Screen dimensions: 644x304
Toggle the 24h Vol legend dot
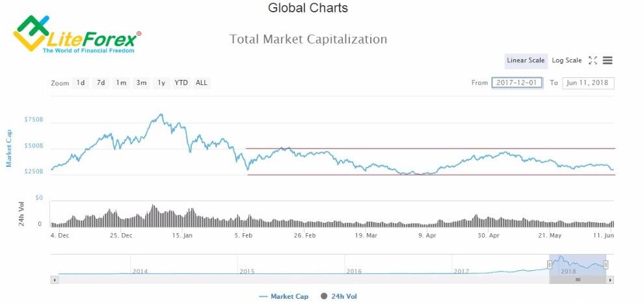pyautogui.click(x=324, y=296)
